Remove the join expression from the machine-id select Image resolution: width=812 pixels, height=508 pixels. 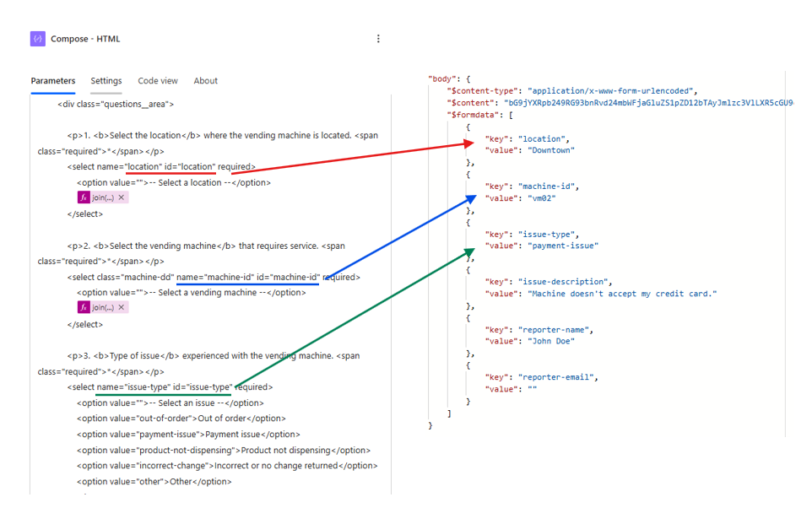(121, 306)
